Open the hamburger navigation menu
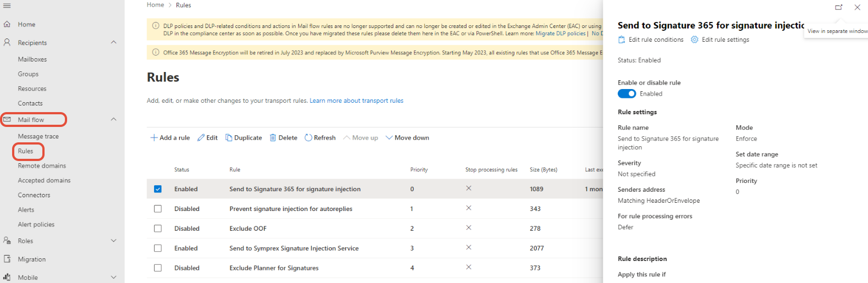868x283 pixels. (7, 5)
